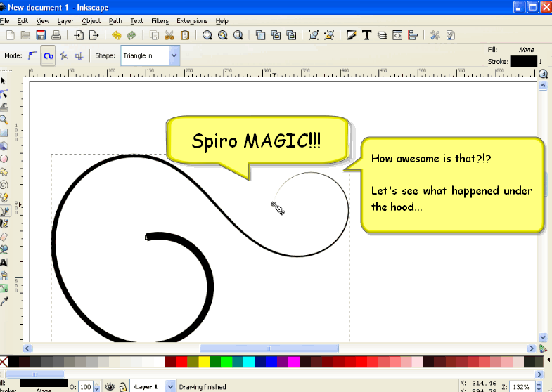
Task: Open the Extensions menu
Action: tap(192, 21)
